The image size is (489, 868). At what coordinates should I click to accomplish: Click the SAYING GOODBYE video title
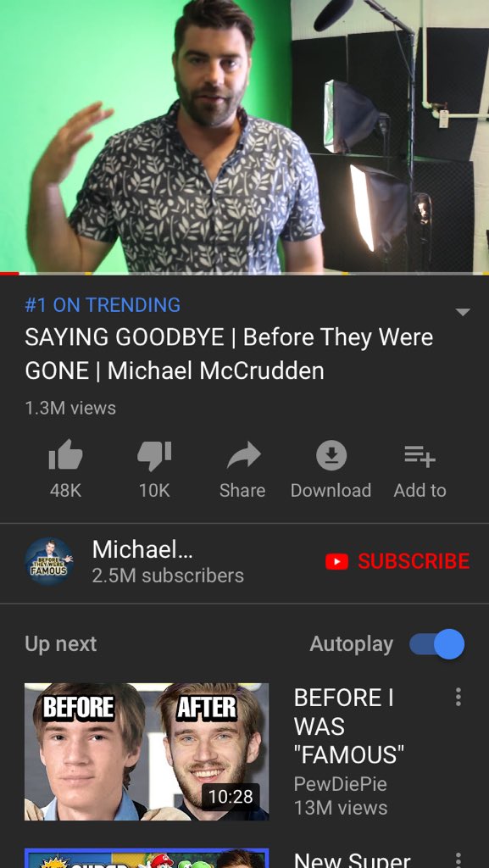click(x=229, y=353)
